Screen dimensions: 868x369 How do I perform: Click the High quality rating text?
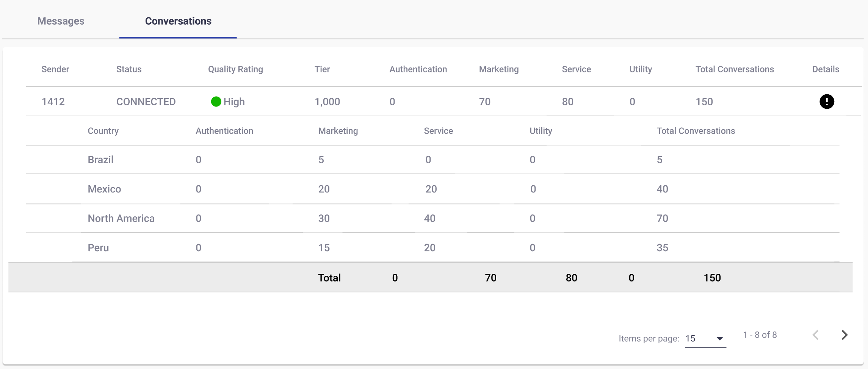tap(234, 102)
